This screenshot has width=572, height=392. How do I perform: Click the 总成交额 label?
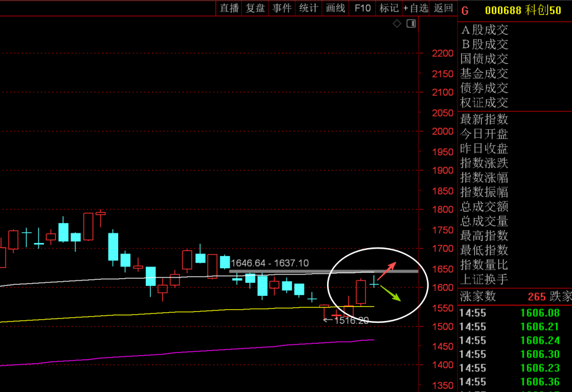click(484, 206)
